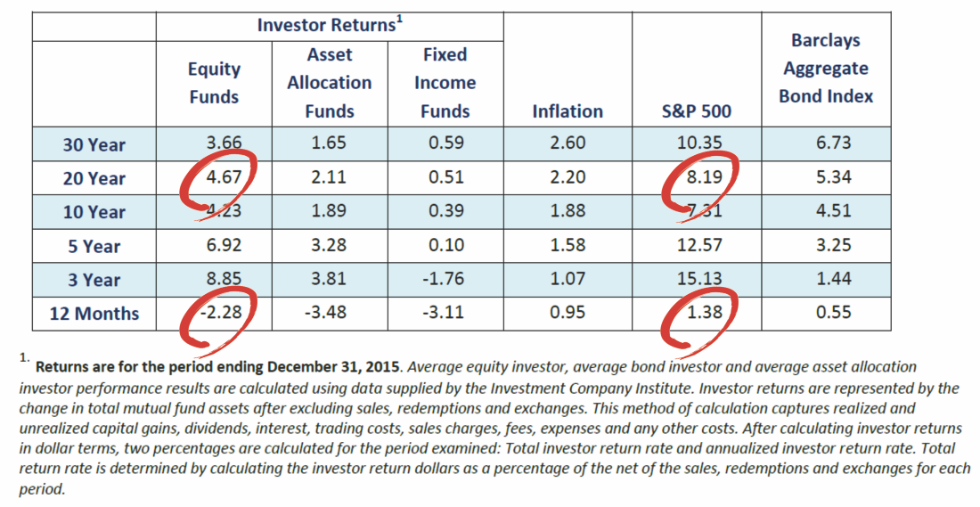Click the 5 Year row label

tap(94, 246)
